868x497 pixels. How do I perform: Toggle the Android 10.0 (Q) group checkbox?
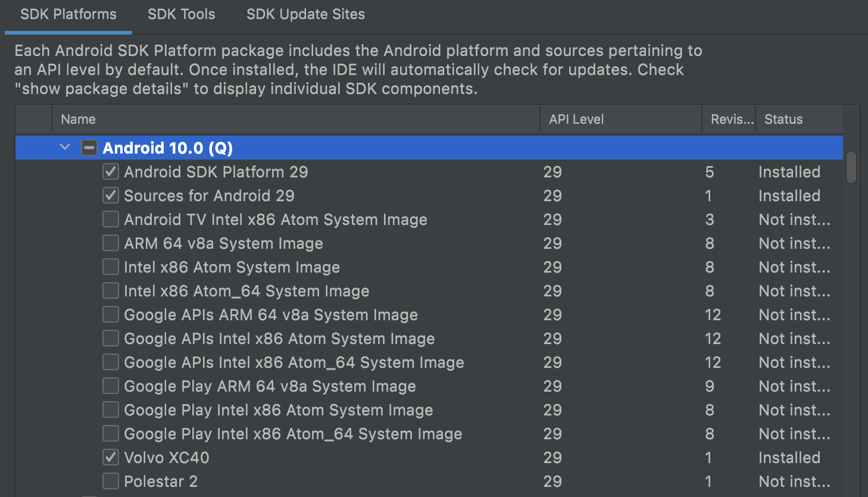tap(89, 148)
